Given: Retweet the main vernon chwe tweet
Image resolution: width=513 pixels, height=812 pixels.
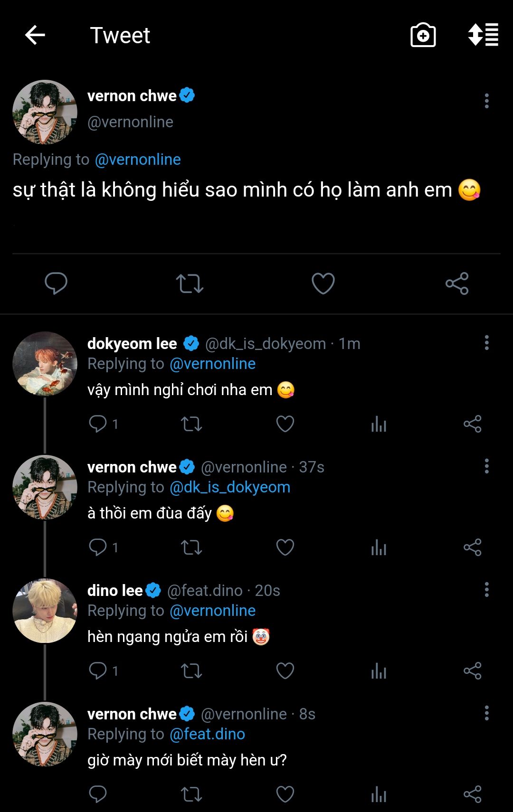Looking at the screenshot, I should (x=190, y=283).
